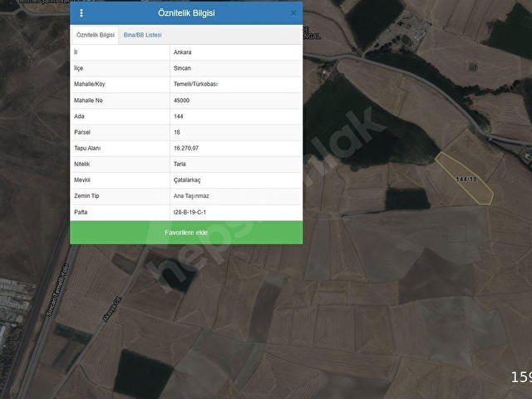
Task: Click the İl row label
Action: click(x=76, y=52)
